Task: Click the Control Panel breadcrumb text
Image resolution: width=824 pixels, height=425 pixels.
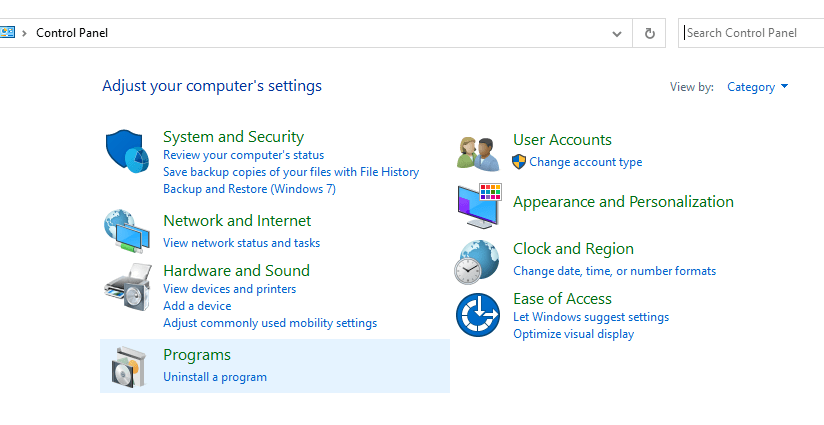Action: [x=72, y=33]
